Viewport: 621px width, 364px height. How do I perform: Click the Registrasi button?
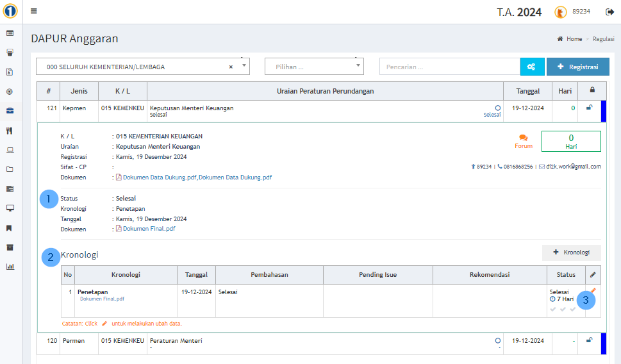[x=577, y=67]
